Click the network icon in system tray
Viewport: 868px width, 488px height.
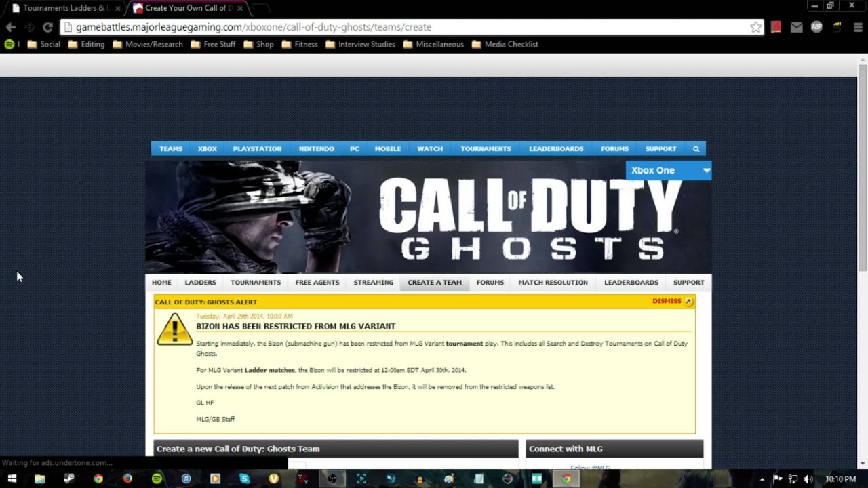click(x=793, y=479)
